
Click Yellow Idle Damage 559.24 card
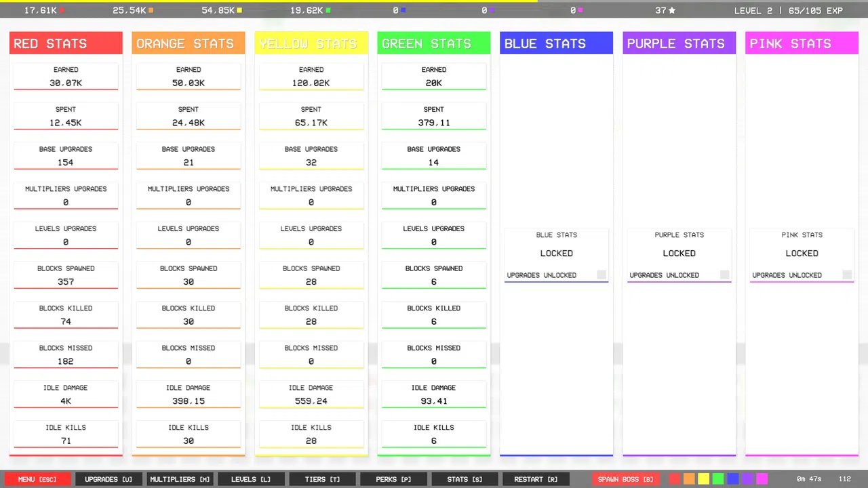311,395
